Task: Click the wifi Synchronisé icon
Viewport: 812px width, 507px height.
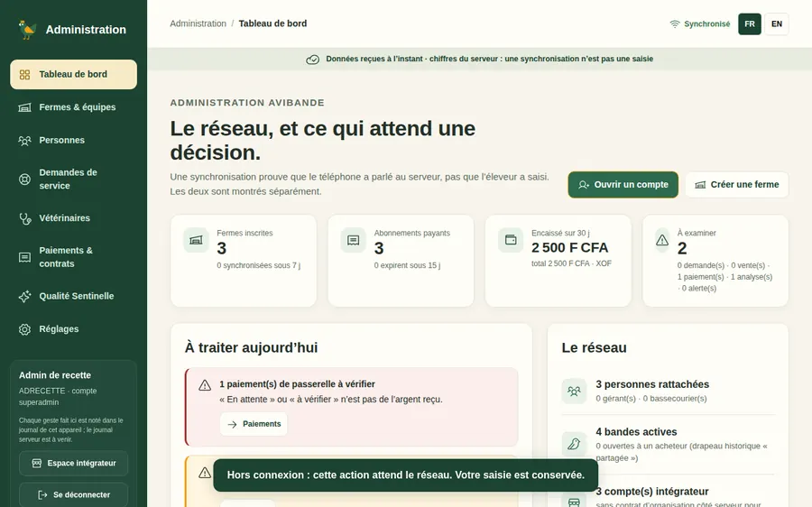Action: point(674,23)
